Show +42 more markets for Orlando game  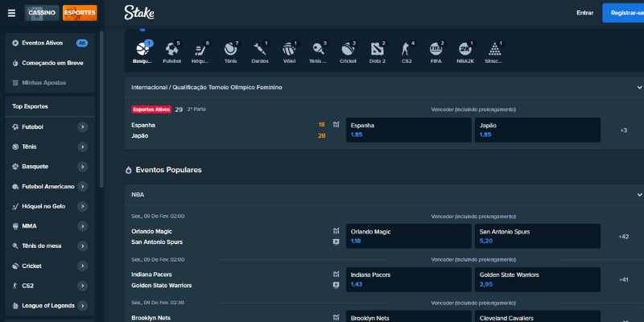(x=623, y=237)
